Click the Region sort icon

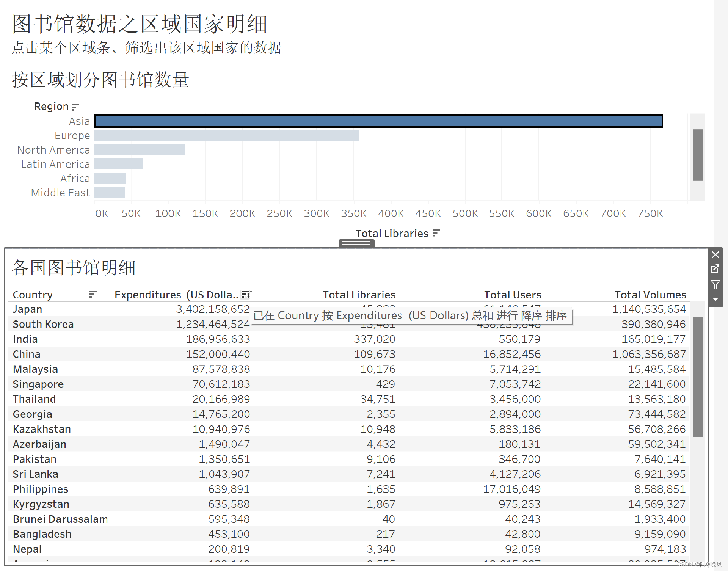click(75, 107)
